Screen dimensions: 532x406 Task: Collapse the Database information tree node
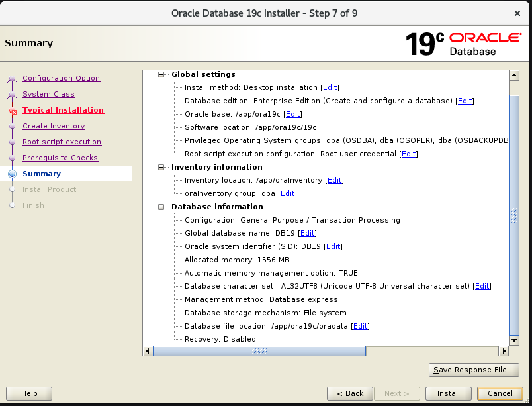pos(161,207)
